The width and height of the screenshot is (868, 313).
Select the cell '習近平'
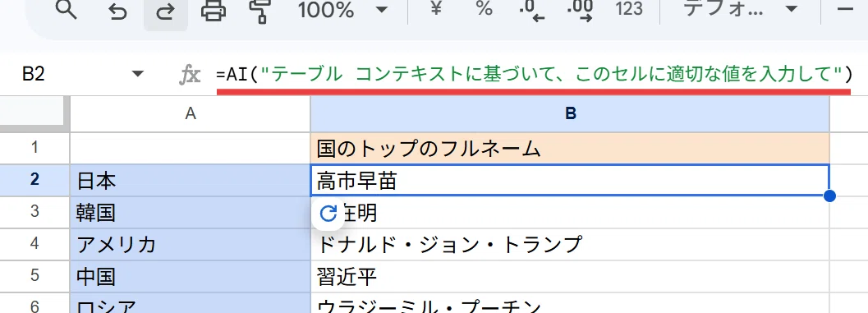pyautogui.click(x=570, y=276)
